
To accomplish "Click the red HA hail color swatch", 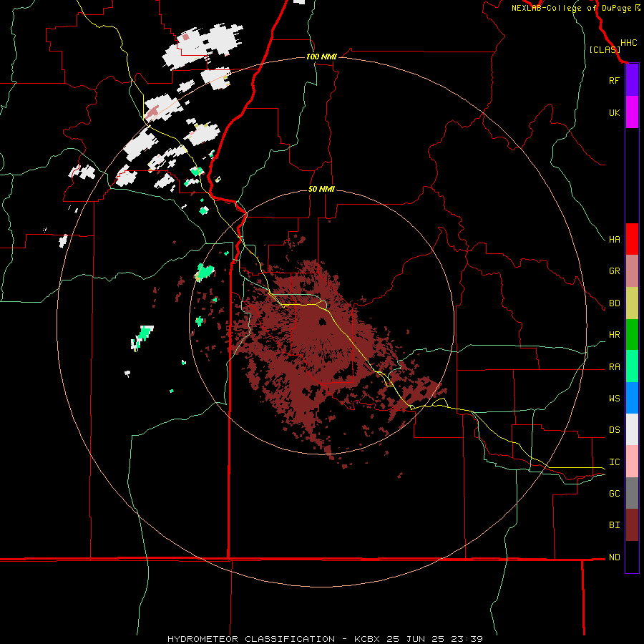I will (632, 239).
